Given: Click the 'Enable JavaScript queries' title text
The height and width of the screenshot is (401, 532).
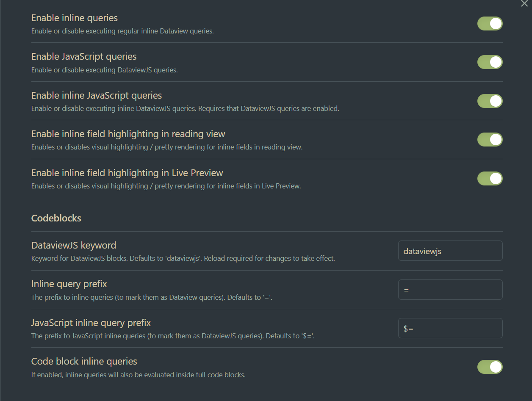Looking at the screenshot, I should [84, 56].
